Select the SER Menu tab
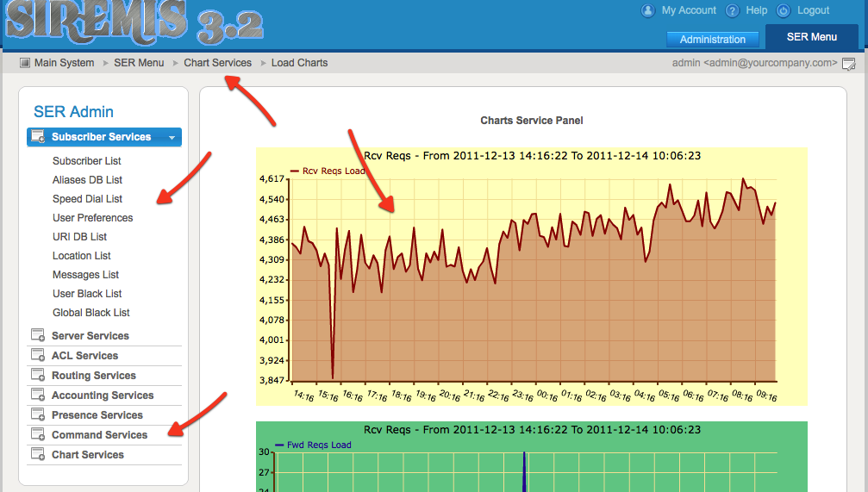 811,37
